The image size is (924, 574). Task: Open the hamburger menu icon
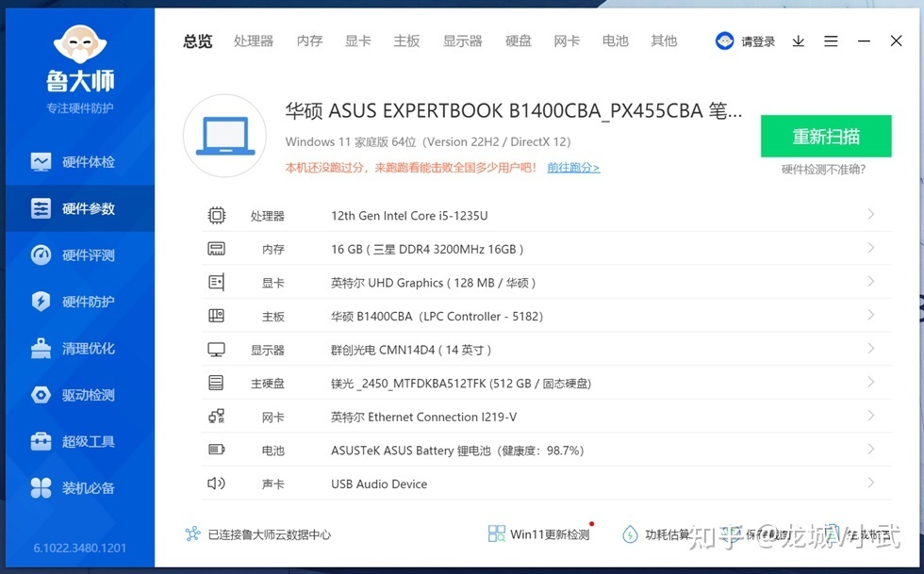click(x=831, y=41)
